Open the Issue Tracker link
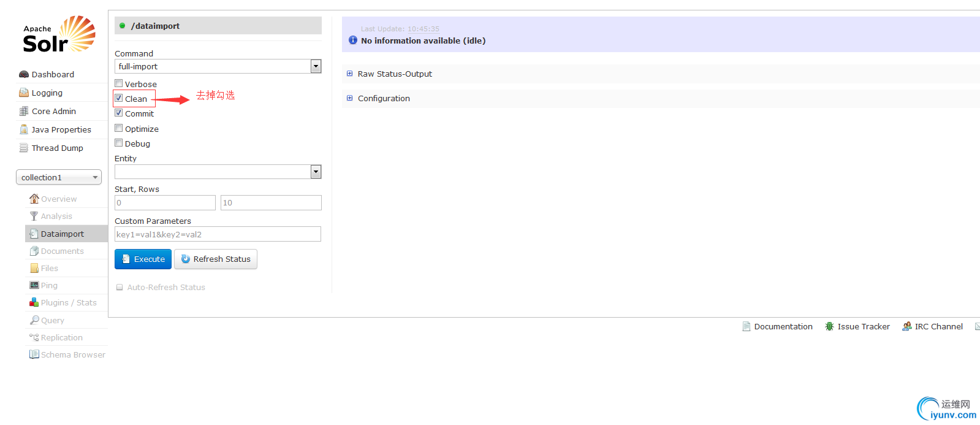980x425 pixels. click(x=864, y=326)
